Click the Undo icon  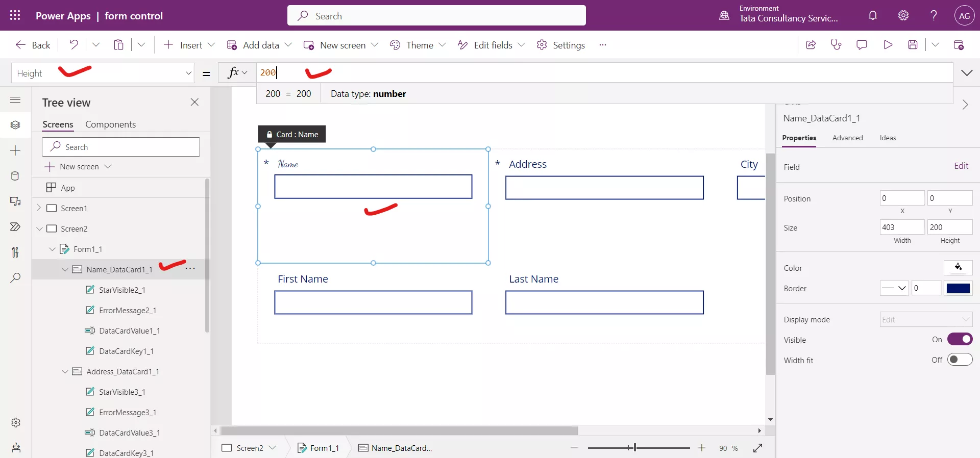pos(74,45)
